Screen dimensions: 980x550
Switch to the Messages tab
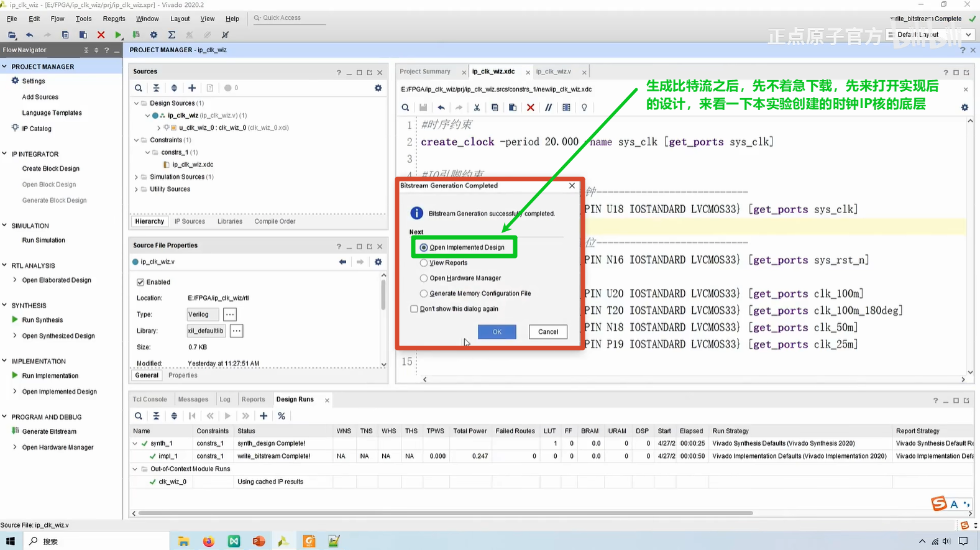pos(193,400)
